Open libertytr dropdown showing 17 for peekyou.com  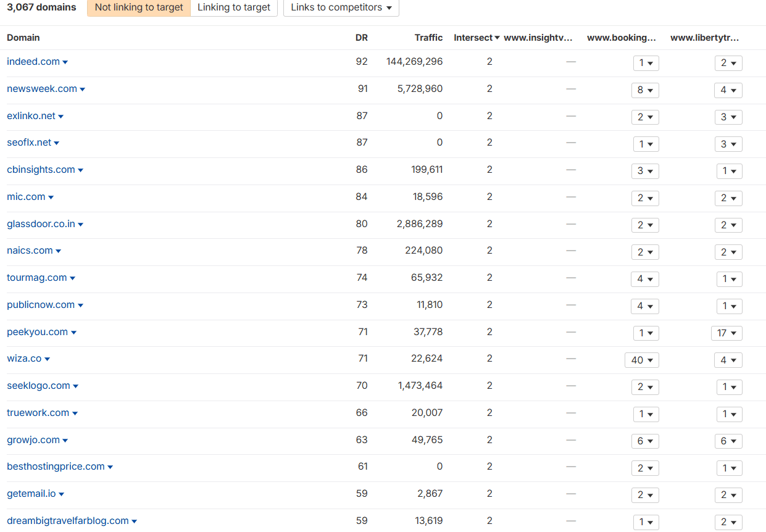(x=727, y=333)
